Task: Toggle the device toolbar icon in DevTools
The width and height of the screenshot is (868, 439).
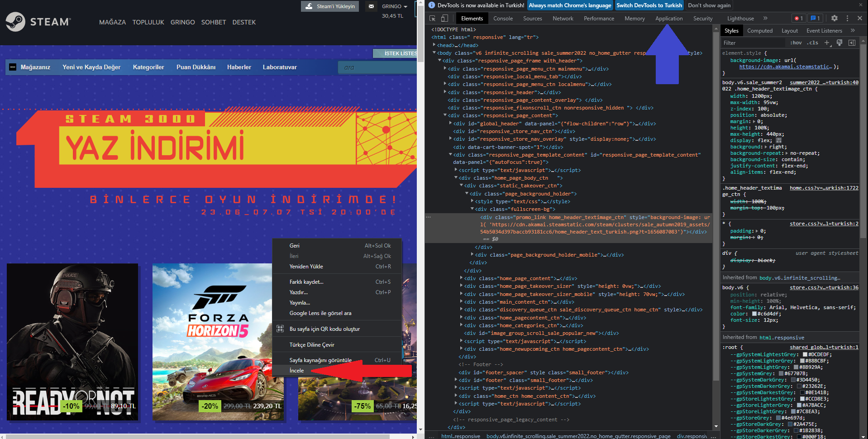Action: pyautogui.click(x=444, y=18)
